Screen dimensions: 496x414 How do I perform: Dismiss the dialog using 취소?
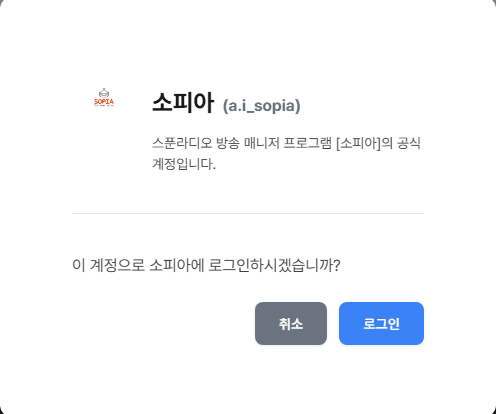coord(291,323)
